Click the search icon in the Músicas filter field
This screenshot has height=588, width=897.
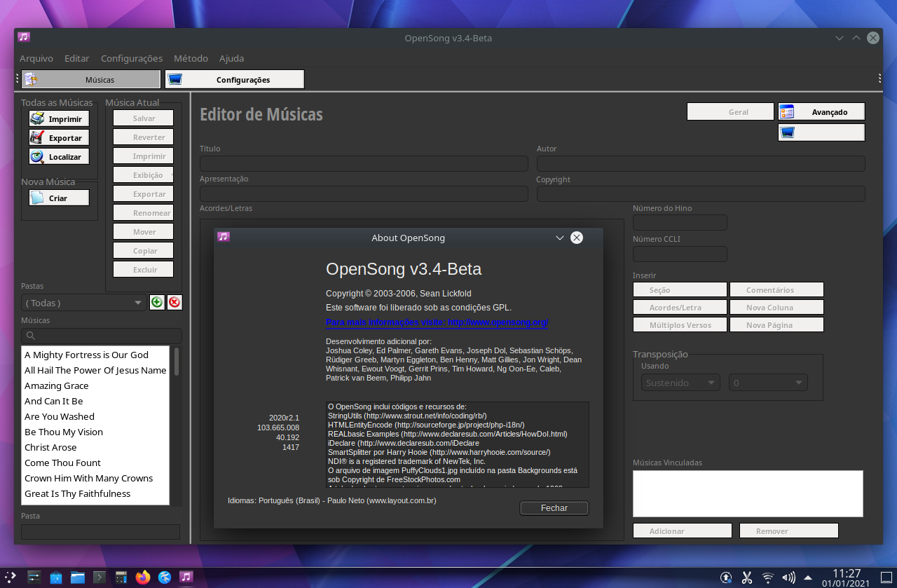click(x=31, y=335)
